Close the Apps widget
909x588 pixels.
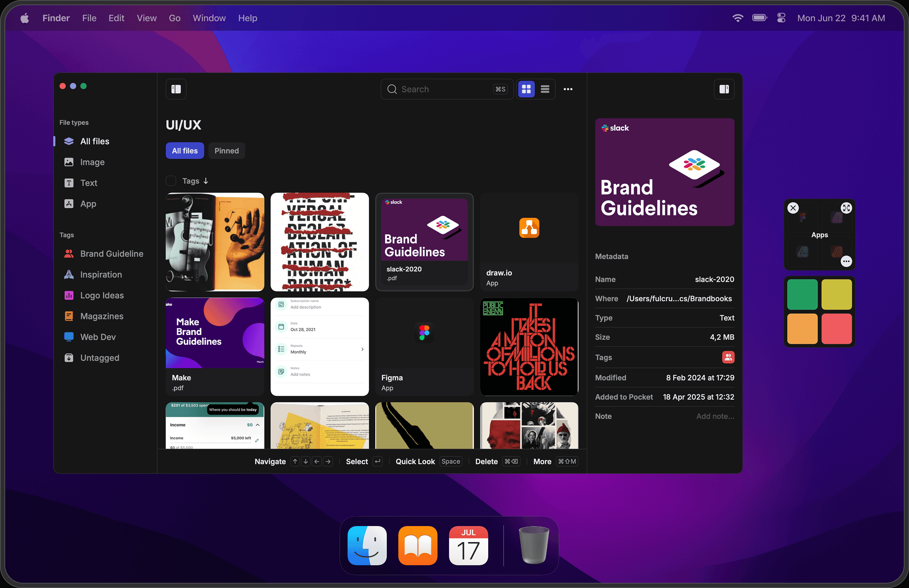[x=793, y=208]
